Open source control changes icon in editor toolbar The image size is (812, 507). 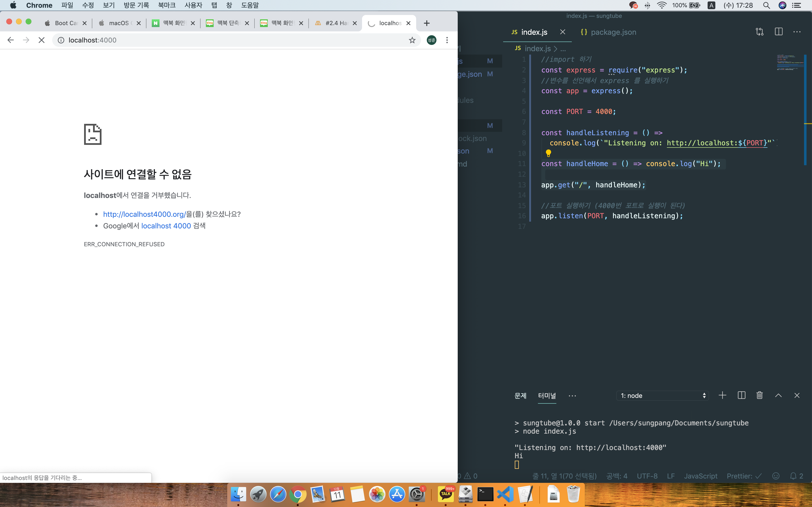(x=759, y=32)
